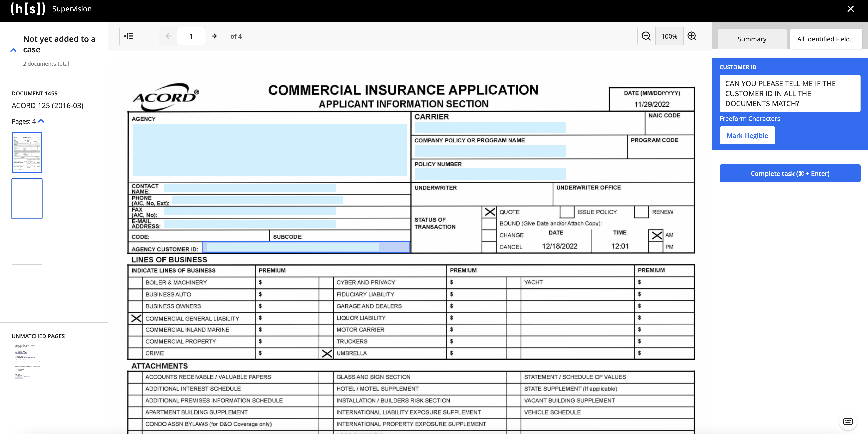The height and width of the screenshot is (434, 868).
Task: Collapse the Pages: 4 thumbnail list
Action: (x=41, y=121)
